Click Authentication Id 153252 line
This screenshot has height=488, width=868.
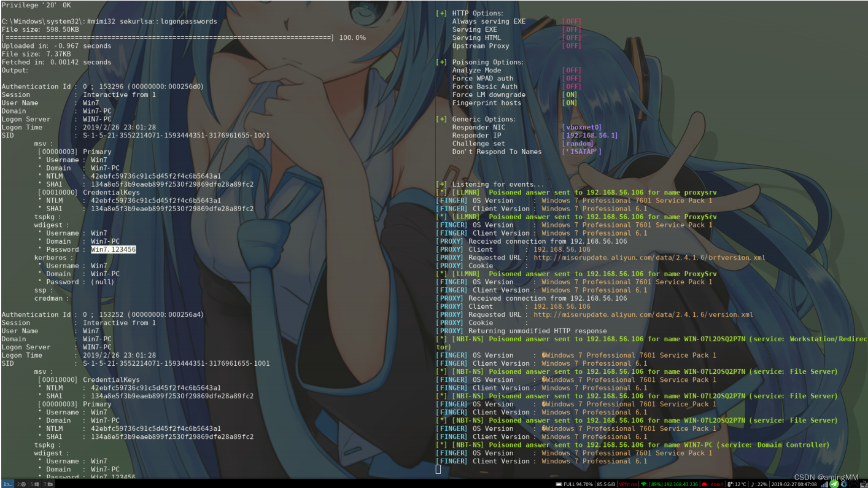click(x=103, y=314)
